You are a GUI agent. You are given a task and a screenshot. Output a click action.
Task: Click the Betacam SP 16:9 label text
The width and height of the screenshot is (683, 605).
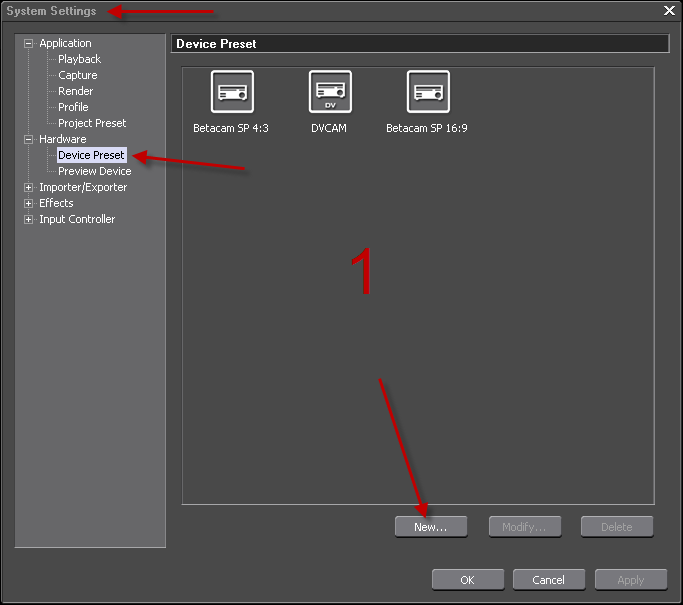pos(427,128)
